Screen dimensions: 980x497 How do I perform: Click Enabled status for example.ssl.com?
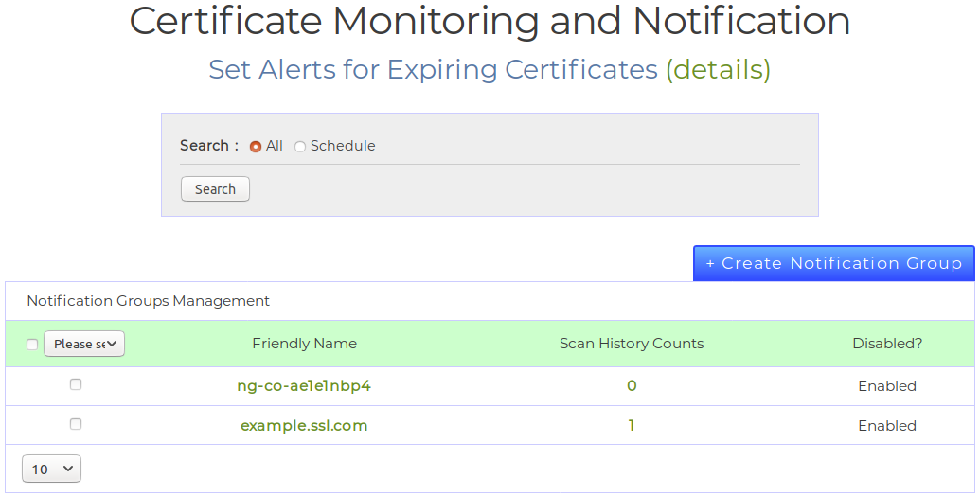click(886, 426)
